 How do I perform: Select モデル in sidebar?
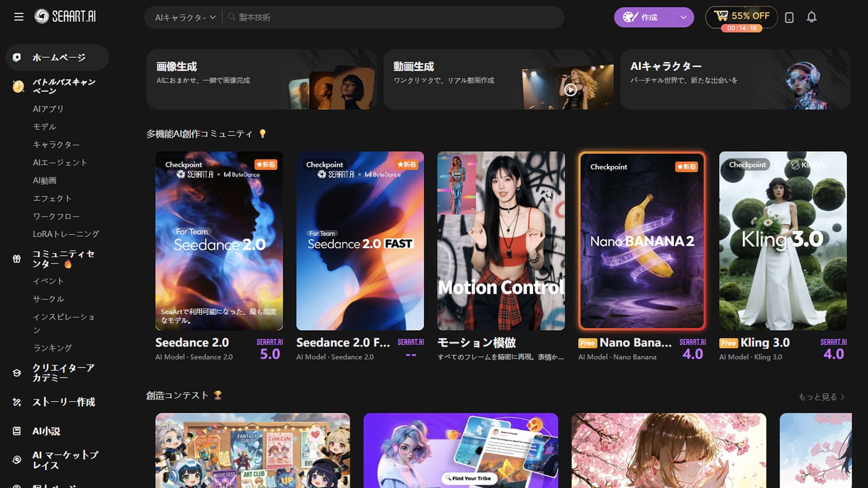[x=45, y=127]
